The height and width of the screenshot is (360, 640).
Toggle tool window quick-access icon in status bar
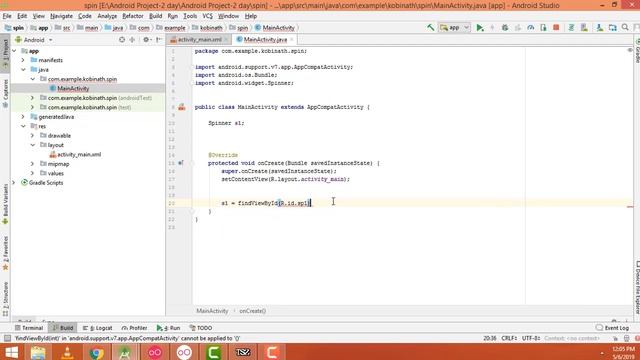point(7,338)
